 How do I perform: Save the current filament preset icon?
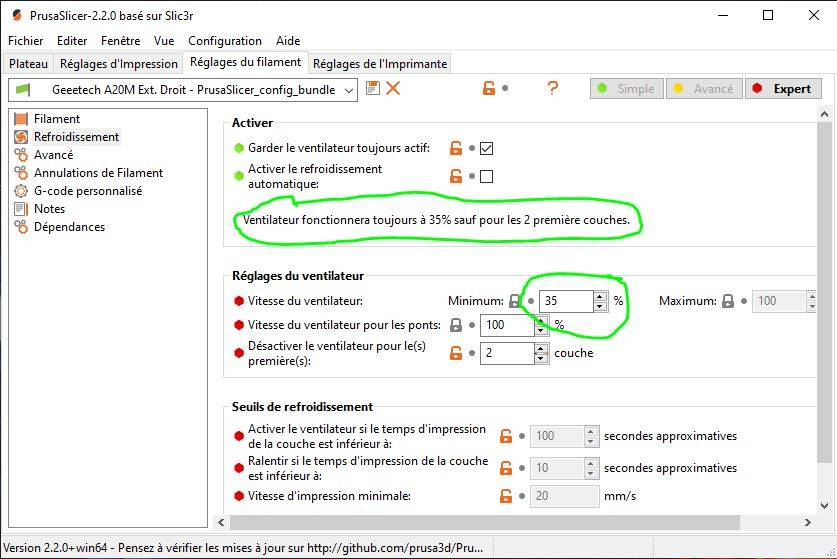373,88
